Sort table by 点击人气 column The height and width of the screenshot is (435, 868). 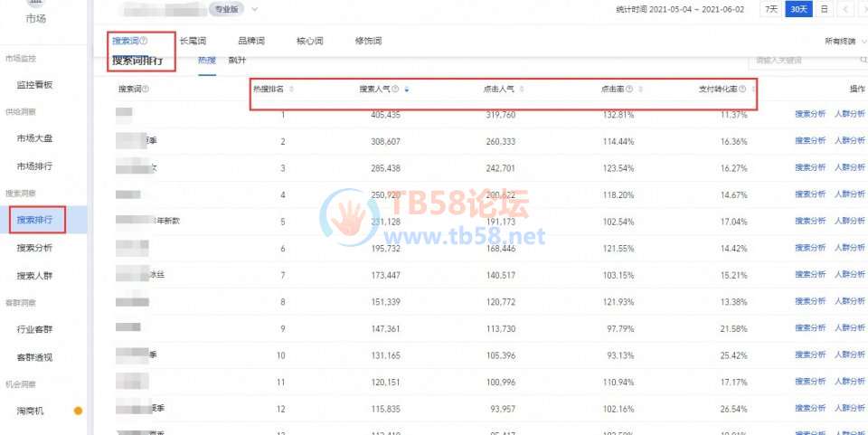[522, 89]
